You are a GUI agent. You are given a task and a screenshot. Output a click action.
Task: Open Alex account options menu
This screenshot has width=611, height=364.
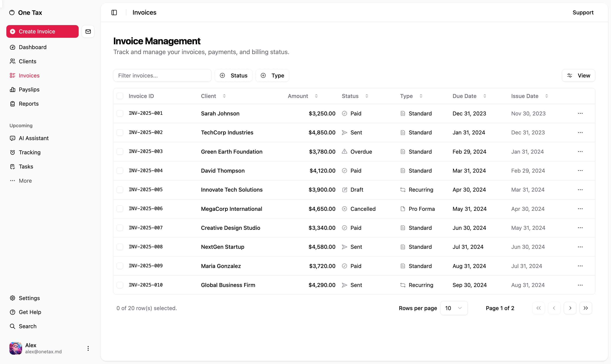88,348
